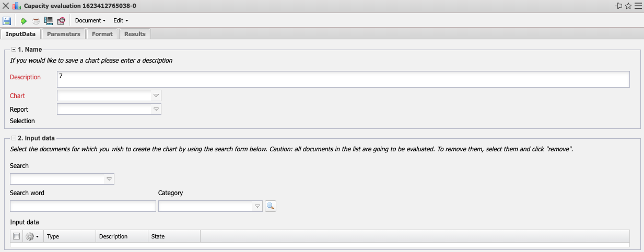Viewport: 644px width, 252px height.
Task: Tick the select-all checkbox in Input data table
Action: pyautogui.click(x=16, y=236)
